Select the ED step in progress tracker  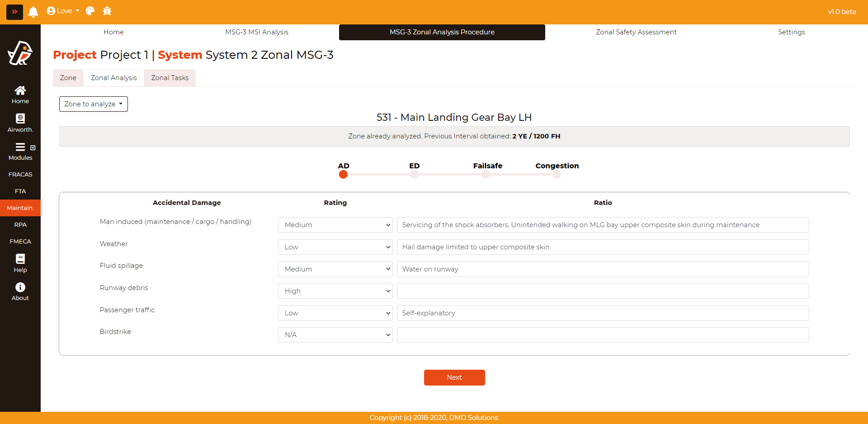pyautogui.click(x=414, y=174)
